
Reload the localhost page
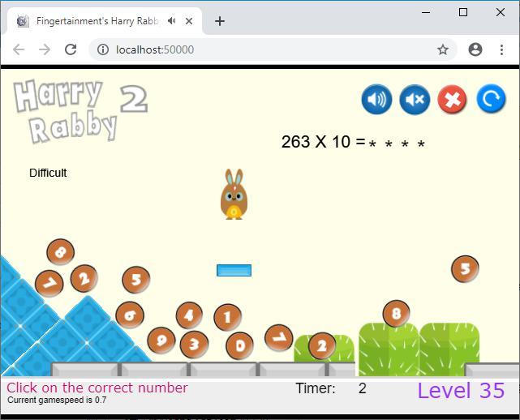71,49
